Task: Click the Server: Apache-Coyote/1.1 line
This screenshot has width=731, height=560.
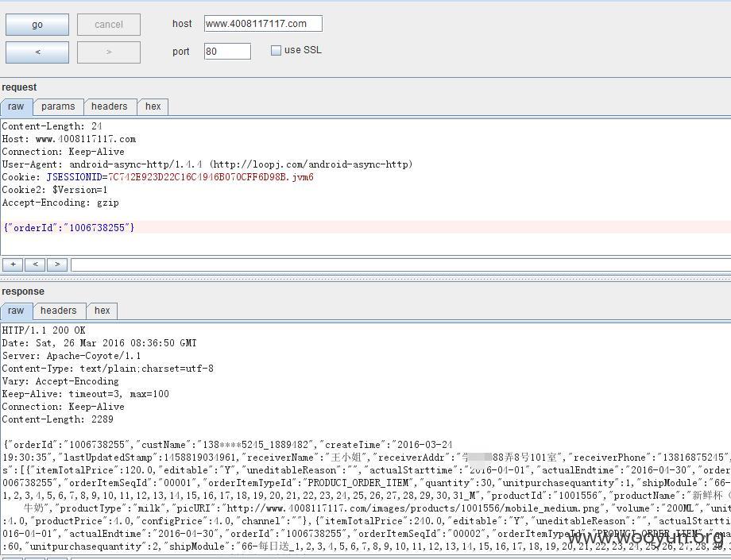Action: pyautogui.click(x=72, y=356)
